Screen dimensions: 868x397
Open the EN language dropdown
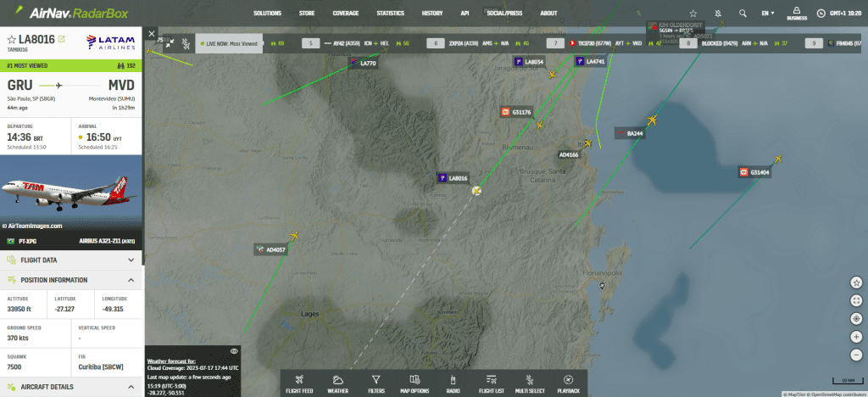[768, 14]
